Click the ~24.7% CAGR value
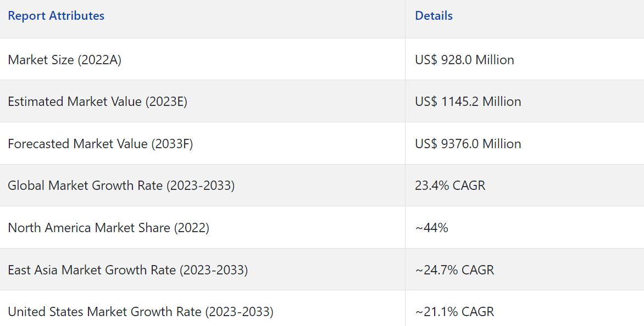 tap(454, 270)
